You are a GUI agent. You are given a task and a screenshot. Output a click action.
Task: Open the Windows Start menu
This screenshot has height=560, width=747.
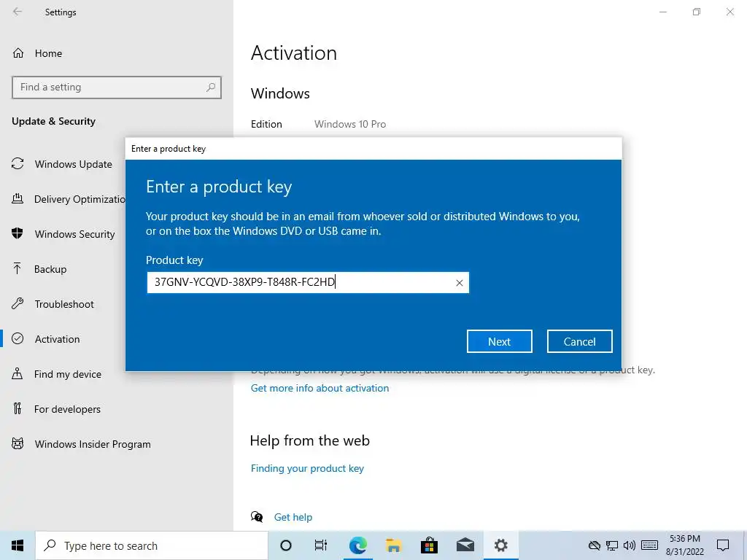tap(18, 545)
